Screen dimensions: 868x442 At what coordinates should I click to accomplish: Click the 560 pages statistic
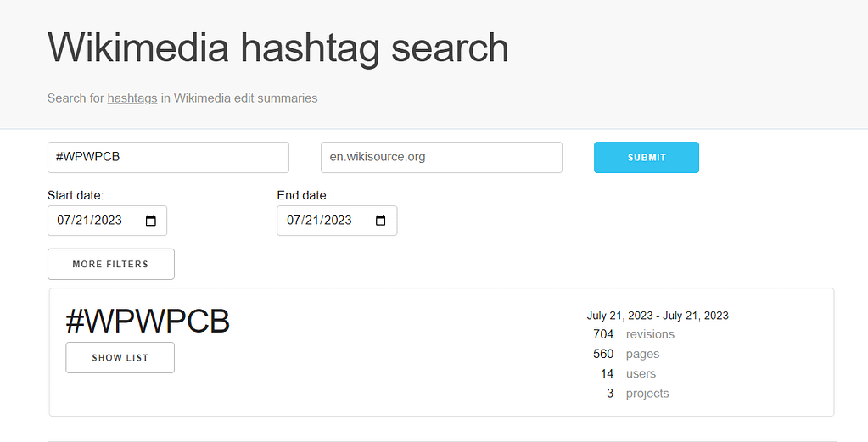pos(626,354)
